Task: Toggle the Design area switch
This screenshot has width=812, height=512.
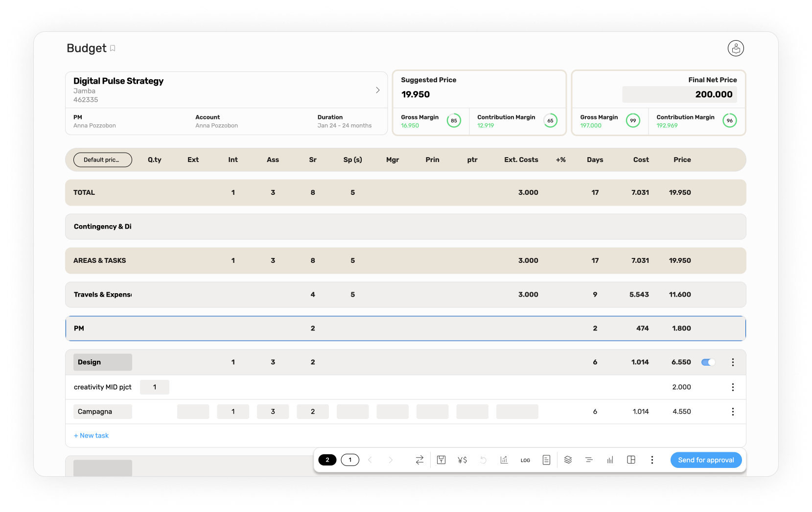Action: (x=708, y=362)
